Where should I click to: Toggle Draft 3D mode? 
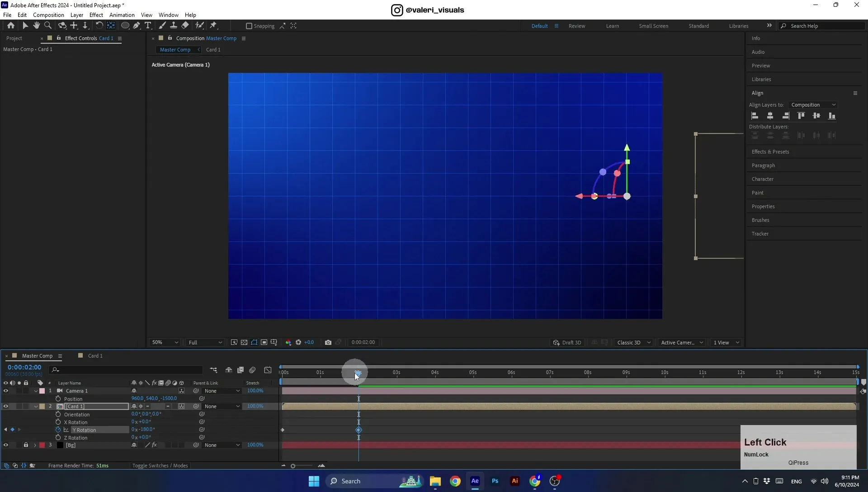(x=567, y=342)
